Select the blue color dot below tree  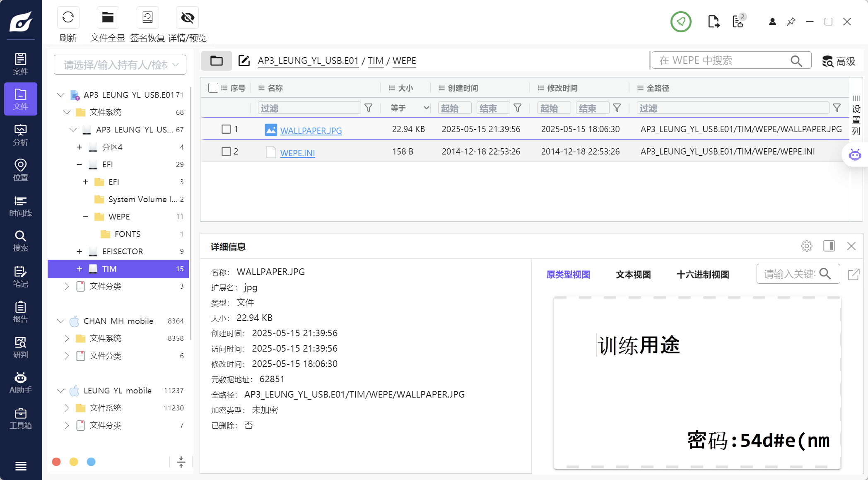(90, 461)
